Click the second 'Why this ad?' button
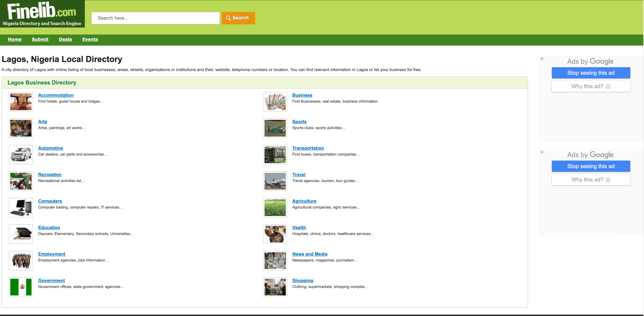 (x=591, y=179)
